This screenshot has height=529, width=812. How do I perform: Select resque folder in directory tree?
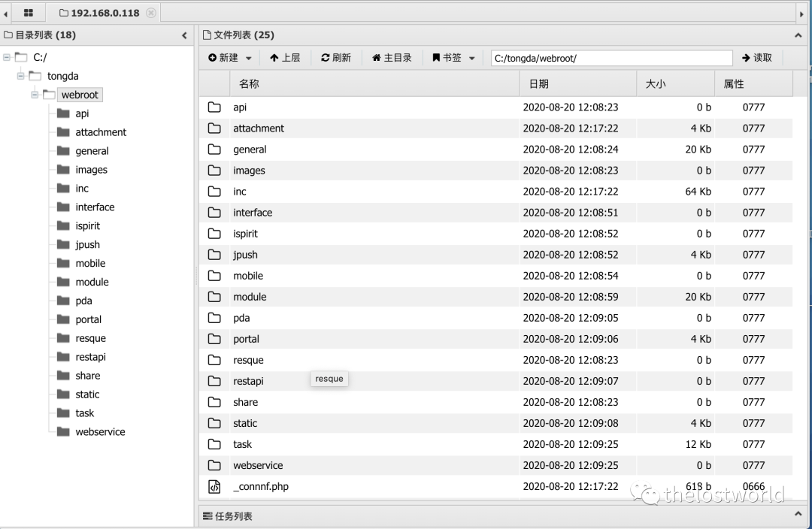pos(91,338)
